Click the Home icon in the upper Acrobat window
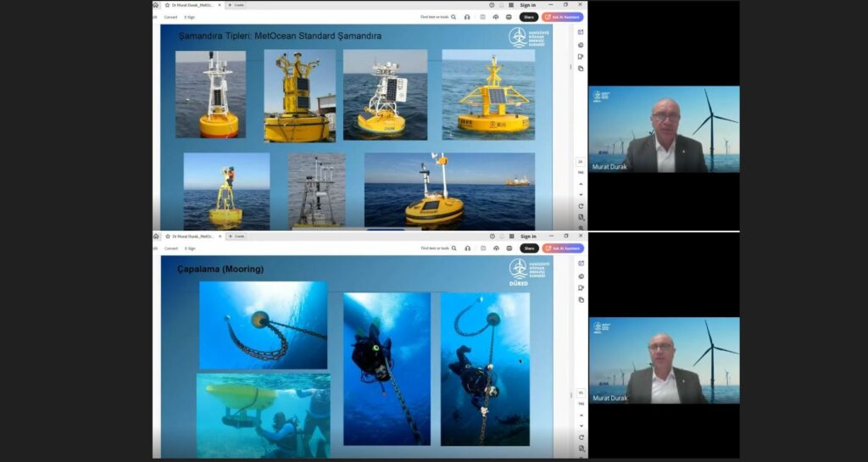 pos(156,5)
